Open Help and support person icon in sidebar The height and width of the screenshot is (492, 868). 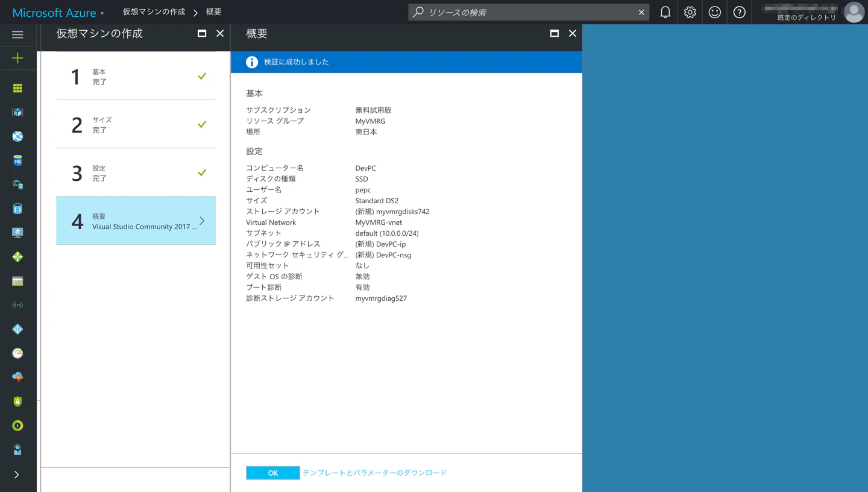tap(17, 450)
